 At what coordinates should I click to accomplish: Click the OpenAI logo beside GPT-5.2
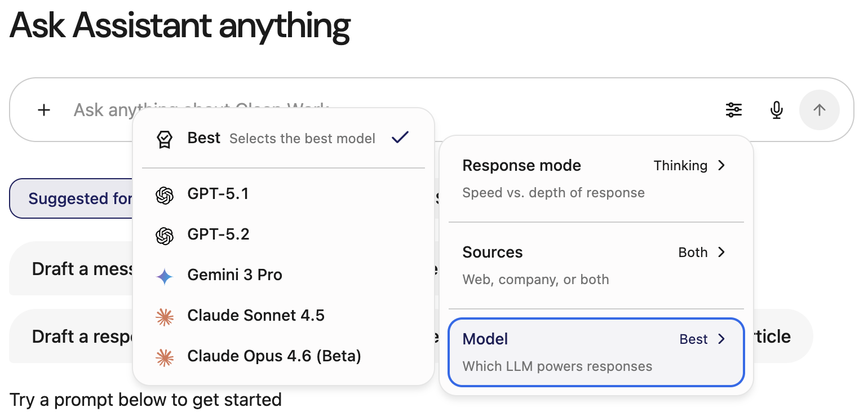164,236
